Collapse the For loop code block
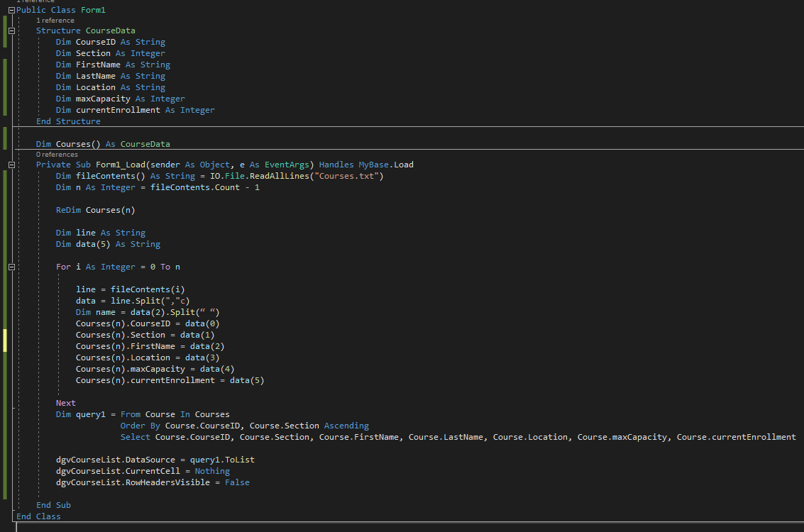 (x=11, y=266)
